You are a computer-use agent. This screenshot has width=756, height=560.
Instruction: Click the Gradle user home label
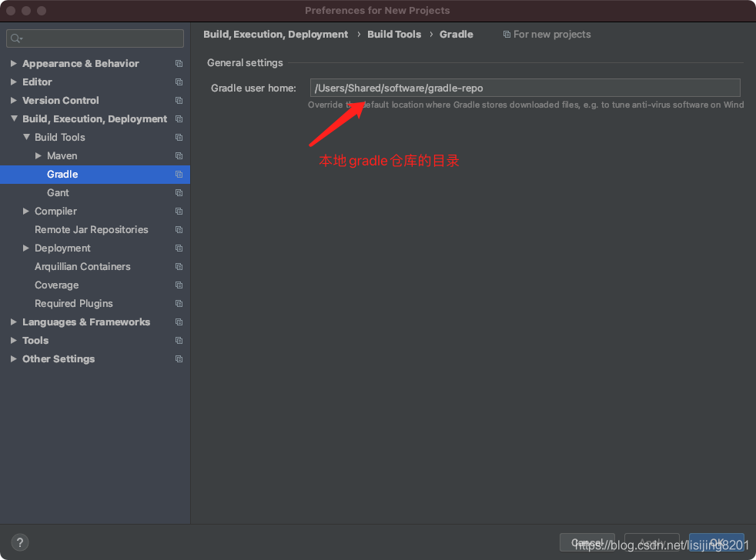pos(253,88)
